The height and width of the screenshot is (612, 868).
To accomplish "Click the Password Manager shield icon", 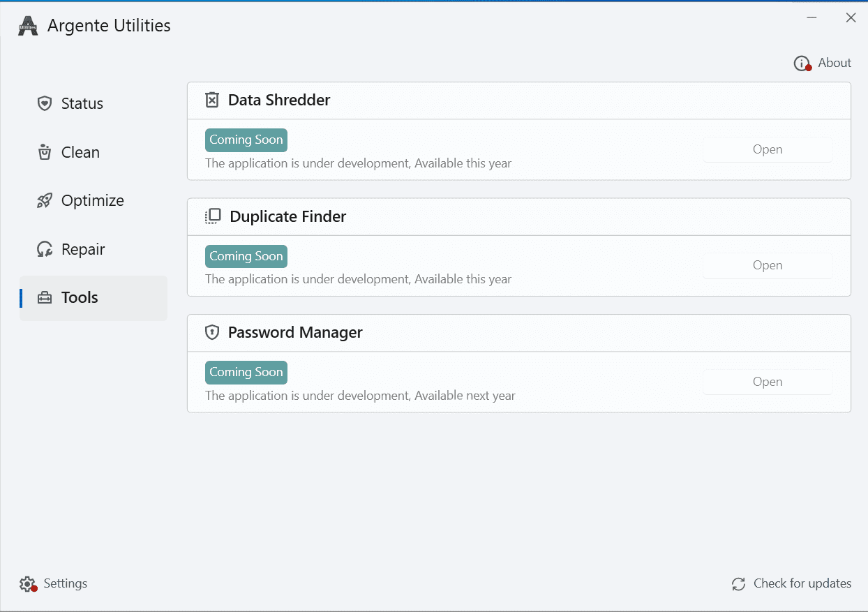I will point(212,332).
